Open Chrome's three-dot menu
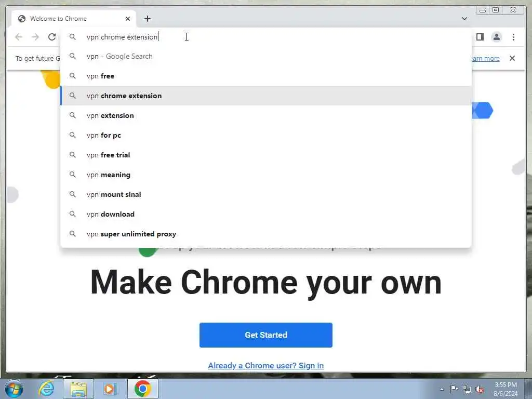532x399 pixels. [x=513, y=37]
